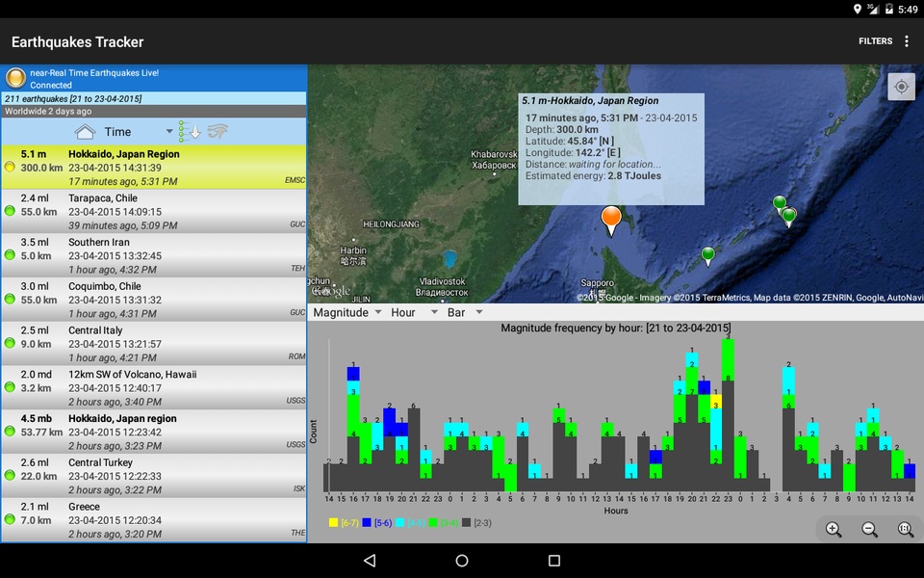Tap the green [3-4] legend swatch
Image resolution: width=924 pixels, height=578 pixels.
coord(433,522)
